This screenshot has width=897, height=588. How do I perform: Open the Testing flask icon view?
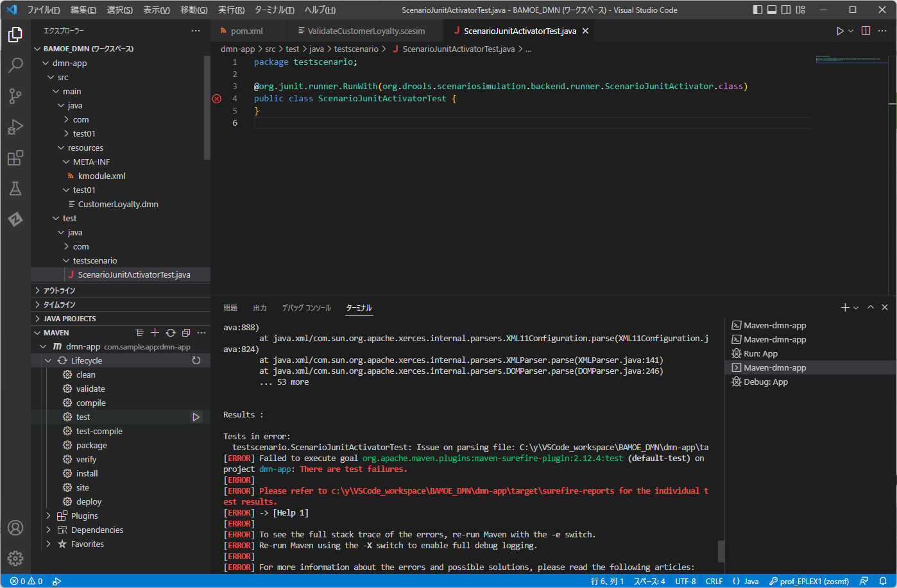[x=15, y=189]
